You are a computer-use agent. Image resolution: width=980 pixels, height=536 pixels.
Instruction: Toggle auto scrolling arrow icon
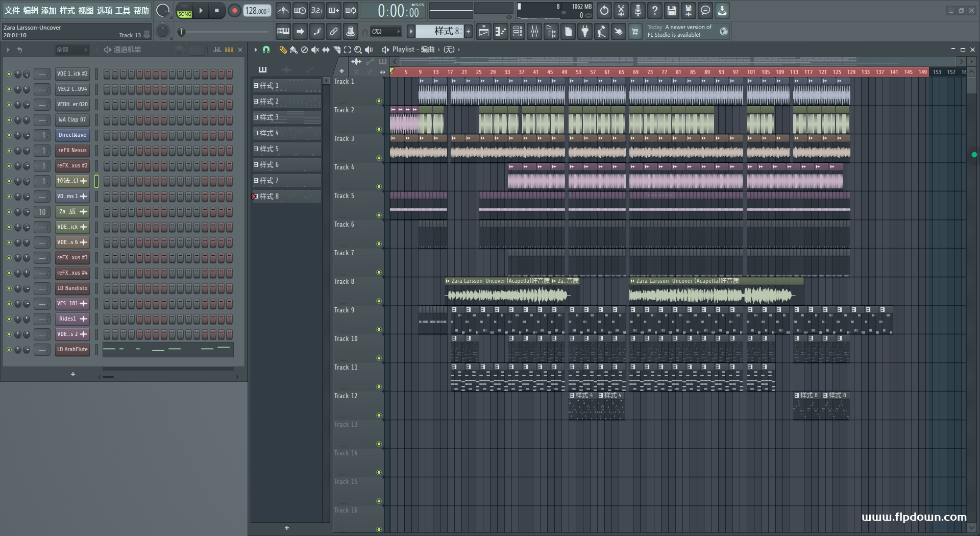[x=300, y=32]
